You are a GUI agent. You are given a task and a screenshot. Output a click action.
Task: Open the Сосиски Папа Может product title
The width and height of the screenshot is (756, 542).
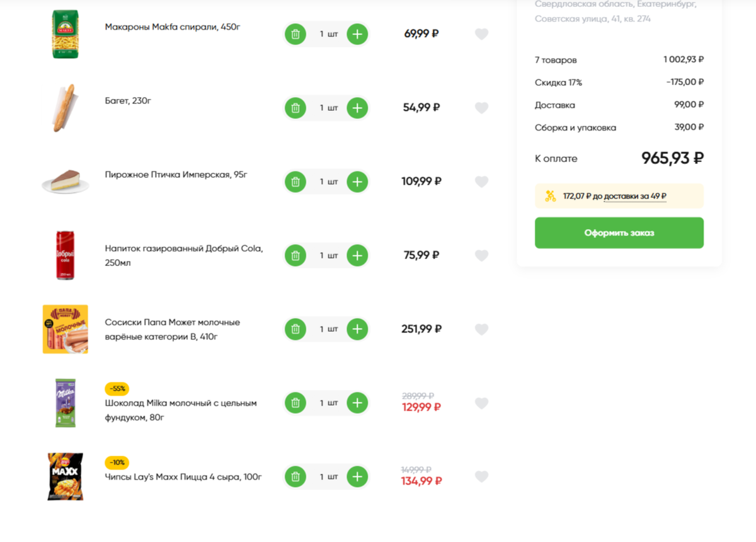(x=172, y=329)
